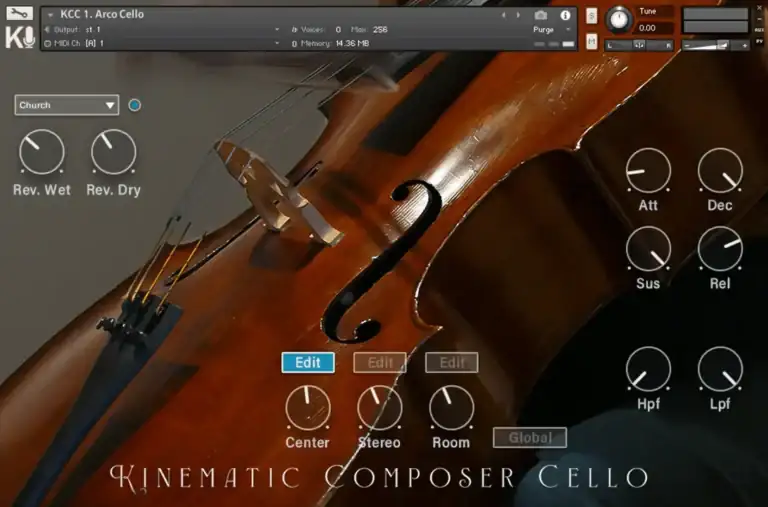Click the Hpf filter knob
The image size is (768, 507).
(648, 369)
